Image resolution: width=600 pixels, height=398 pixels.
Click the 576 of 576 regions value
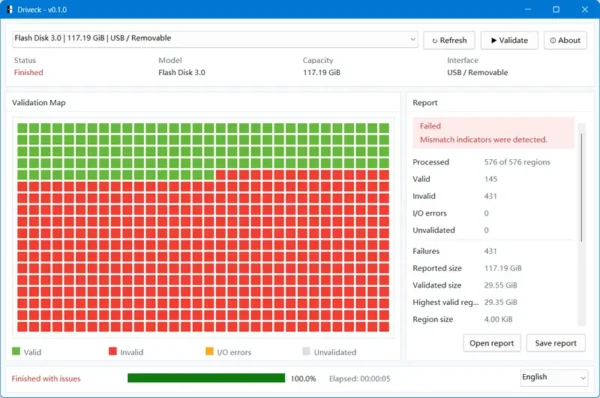[517, 162]
